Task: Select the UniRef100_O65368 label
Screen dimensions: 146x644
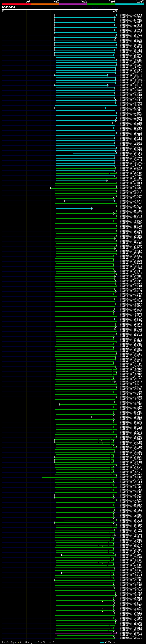Action: (x=131, y=570)
